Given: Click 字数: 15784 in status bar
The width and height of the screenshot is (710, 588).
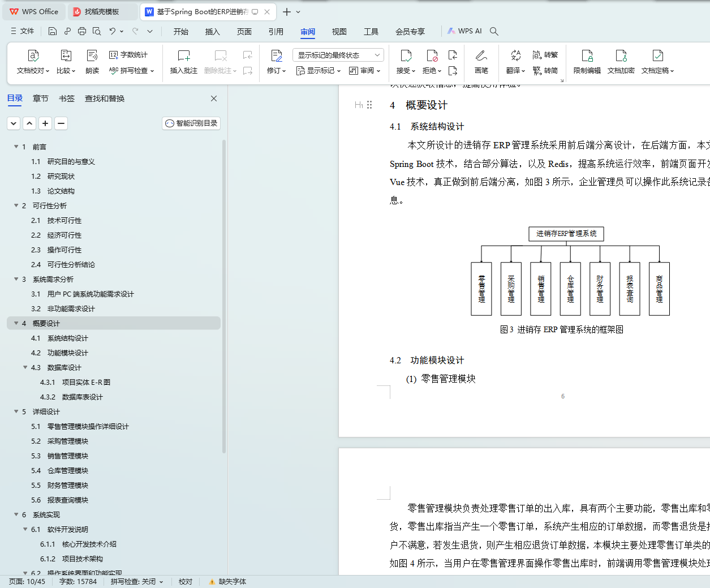Looking at the screenshot, I should pyautogui.click(x=78, y=582).
